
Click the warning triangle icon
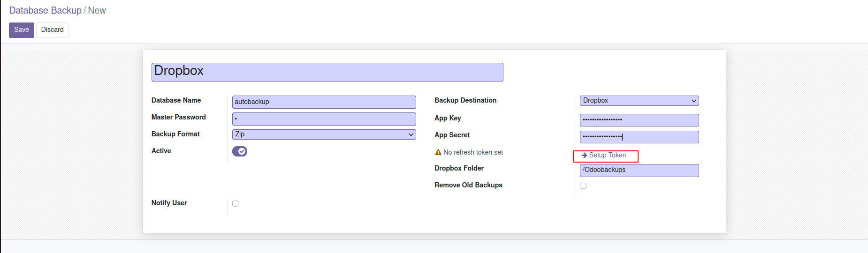click(x=438, y=152)
